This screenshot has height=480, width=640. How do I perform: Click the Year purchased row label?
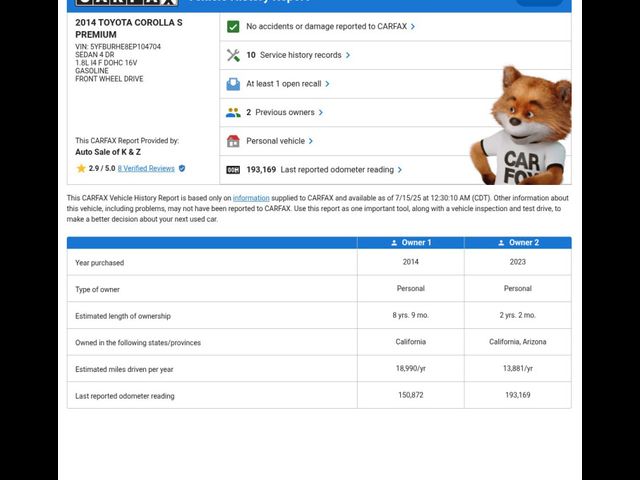point(100,263)
